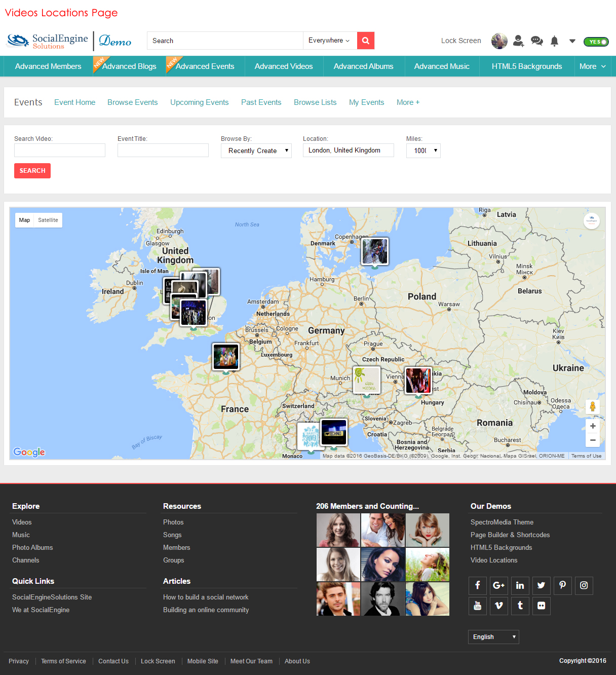Click the red search magnifier button
Screen dimensions: 616x675
365,41
